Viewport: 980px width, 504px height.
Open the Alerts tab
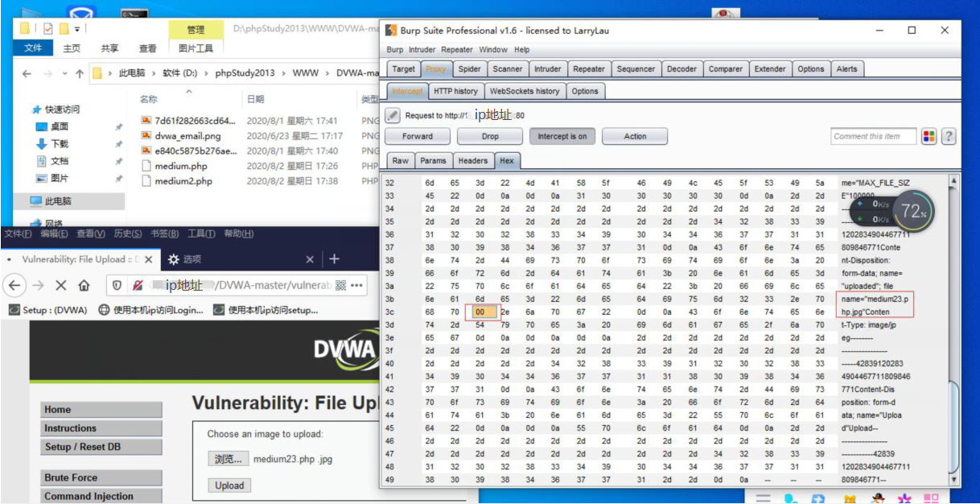pos(846,68)
